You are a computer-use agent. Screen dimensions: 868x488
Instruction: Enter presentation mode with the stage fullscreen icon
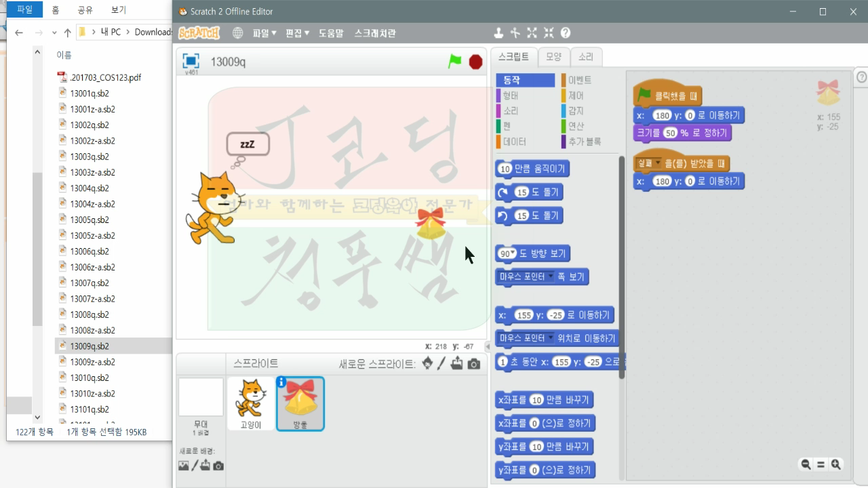pyautogui.click(x=191, y=60)
